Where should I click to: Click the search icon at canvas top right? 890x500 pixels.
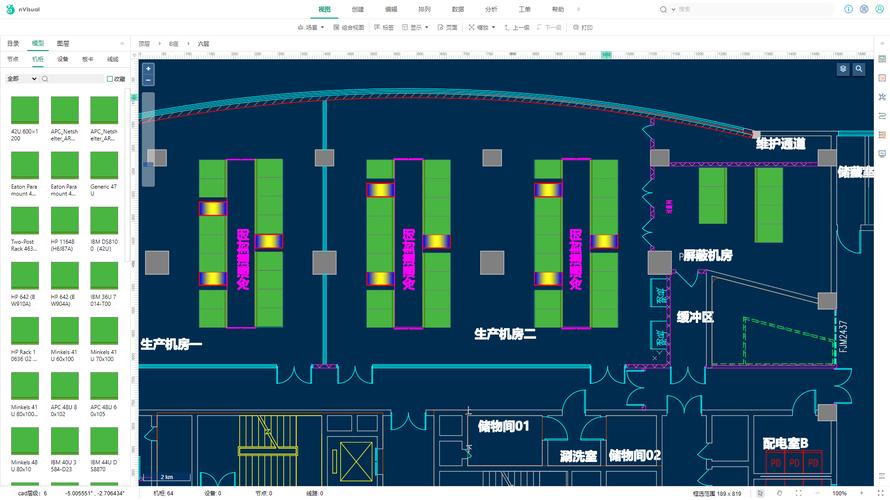click(859, 69)
